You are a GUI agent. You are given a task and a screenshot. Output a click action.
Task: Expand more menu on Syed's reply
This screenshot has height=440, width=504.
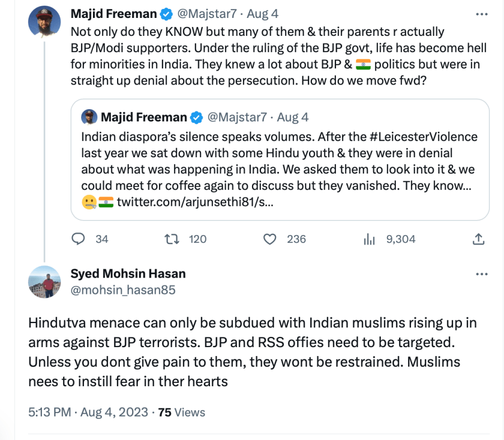pos(481,274)
